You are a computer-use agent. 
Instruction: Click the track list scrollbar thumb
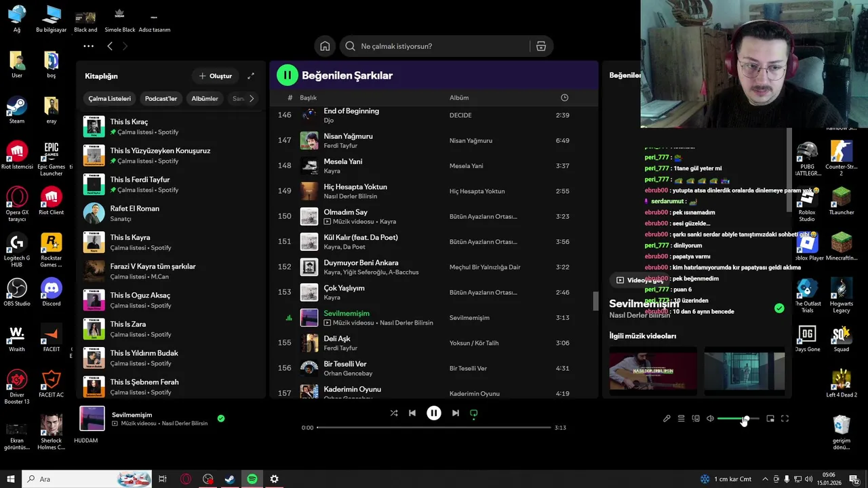[595, 302]
